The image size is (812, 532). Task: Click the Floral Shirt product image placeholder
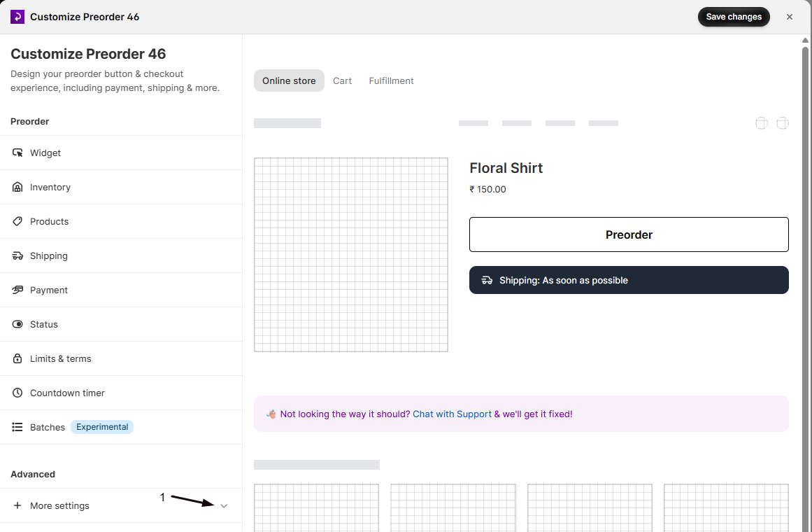[x=350, y=255]
